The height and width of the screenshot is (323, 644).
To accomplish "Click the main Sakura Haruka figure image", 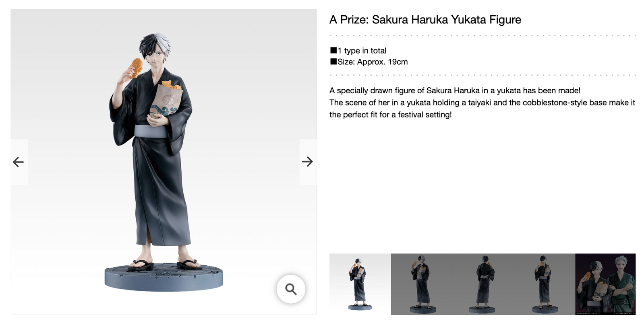I will pyautogui.click(x=164, y=162).
